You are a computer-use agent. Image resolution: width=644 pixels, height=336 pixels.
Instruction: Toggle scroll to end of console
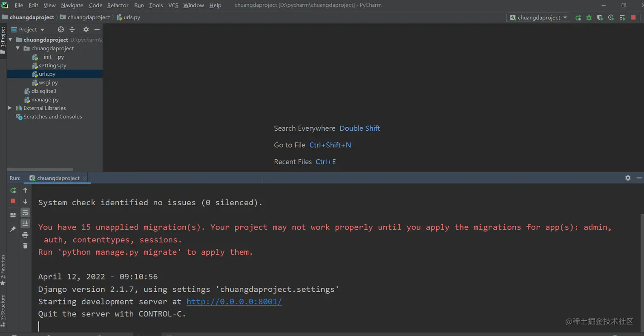[25, 223]
